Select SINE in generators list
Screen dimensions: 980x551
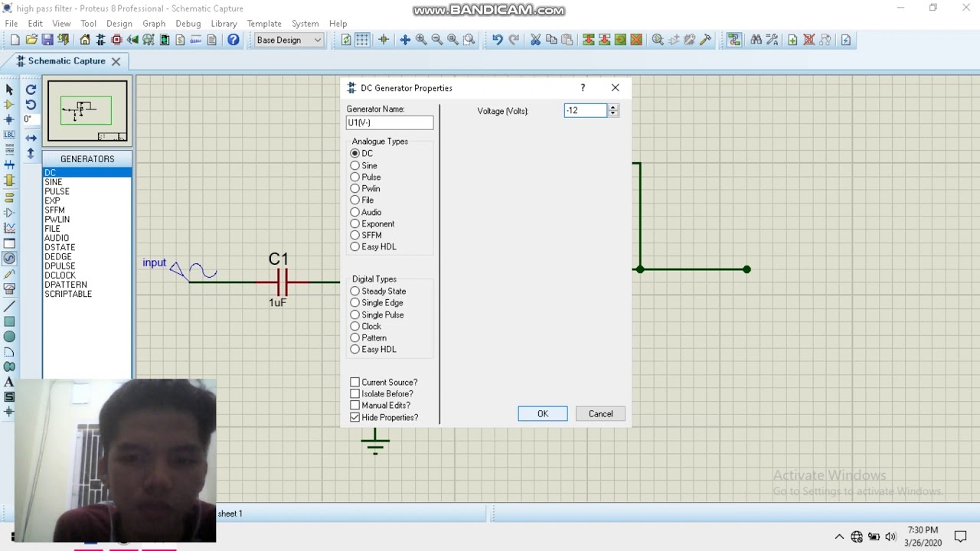coord(87,182)
